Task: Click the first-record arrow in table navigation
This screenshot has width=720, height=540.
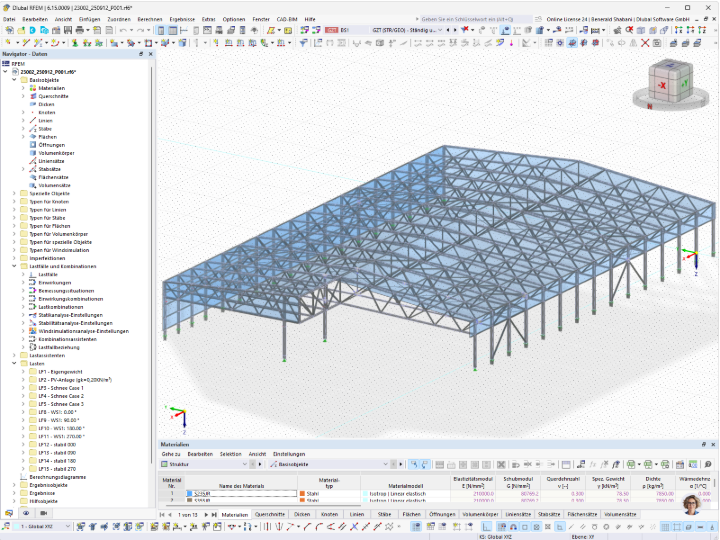Action: [162, 515]
